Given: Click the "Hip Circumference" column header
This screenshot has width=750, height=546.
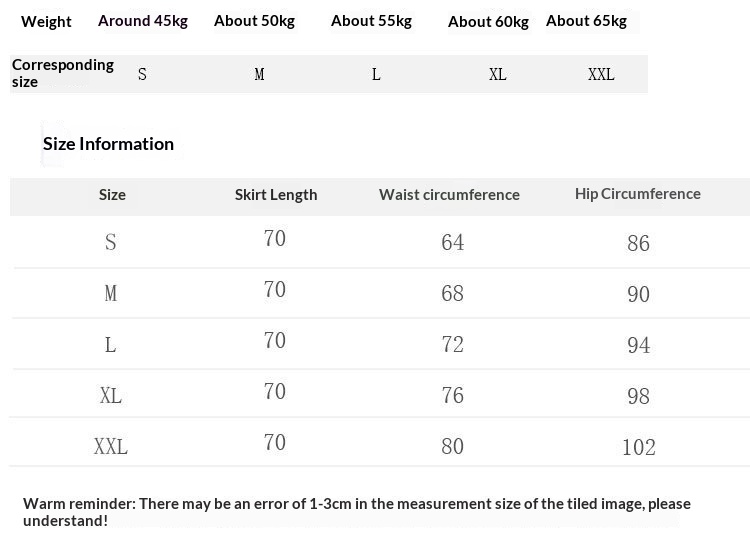Looking at the screenshot, I should pos(637,194).
